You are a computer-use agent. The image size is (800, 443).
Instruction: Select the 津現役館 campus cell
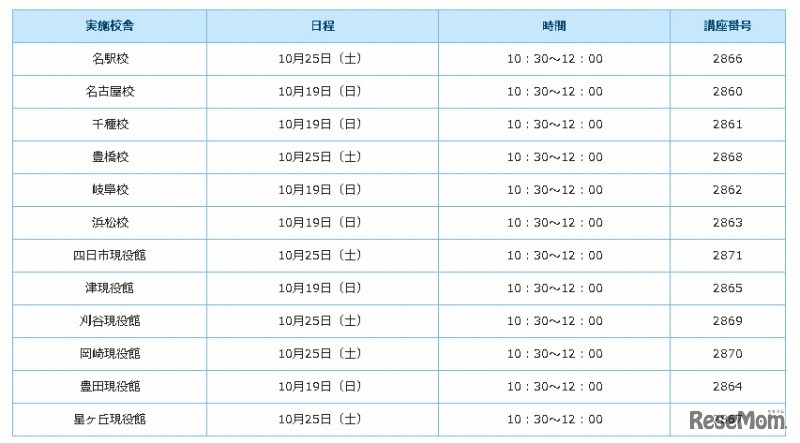[x=110, y=288]
